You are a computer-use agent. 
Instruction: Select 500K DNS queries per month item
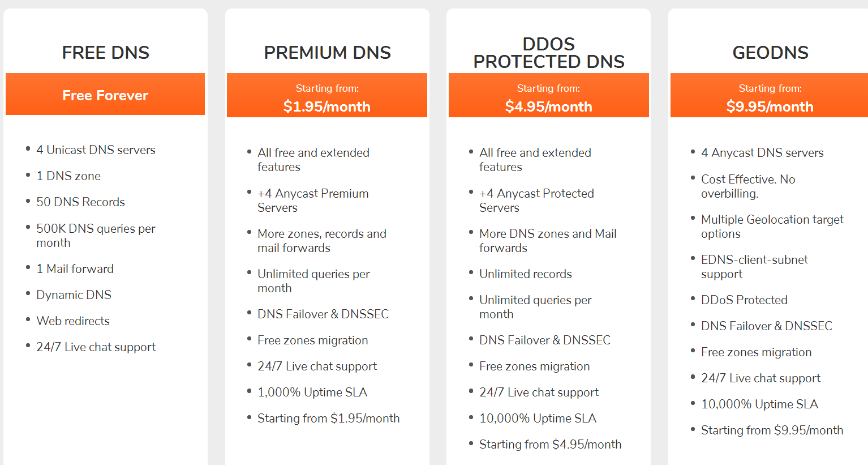[96, 236]
